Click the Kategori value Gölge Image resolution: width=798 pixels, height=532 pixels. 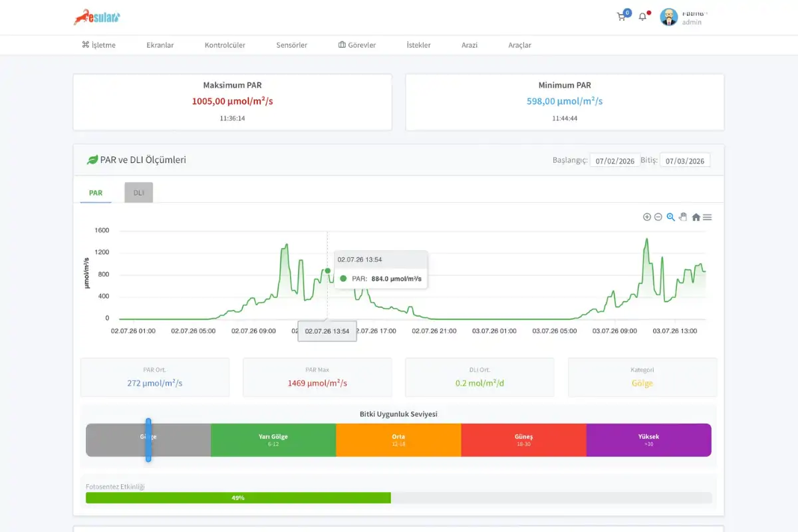[x=642, y=383]
